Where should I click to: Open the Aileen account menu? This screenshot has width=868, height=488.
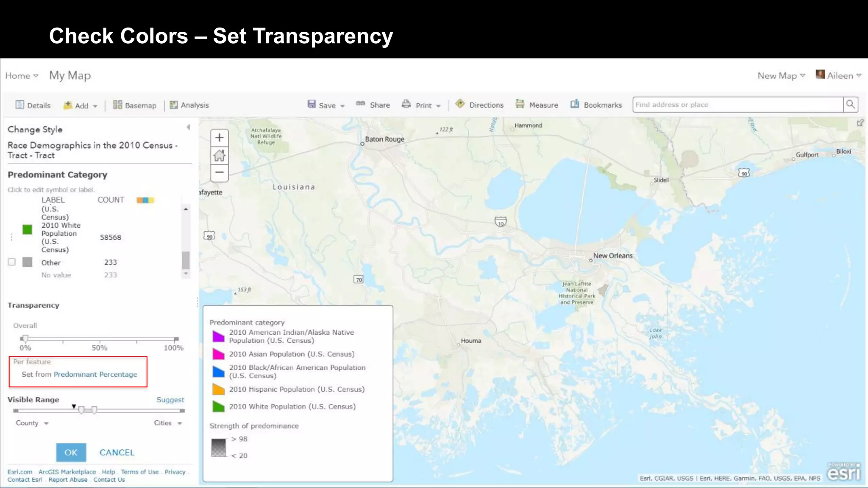(x=844, y=76)
